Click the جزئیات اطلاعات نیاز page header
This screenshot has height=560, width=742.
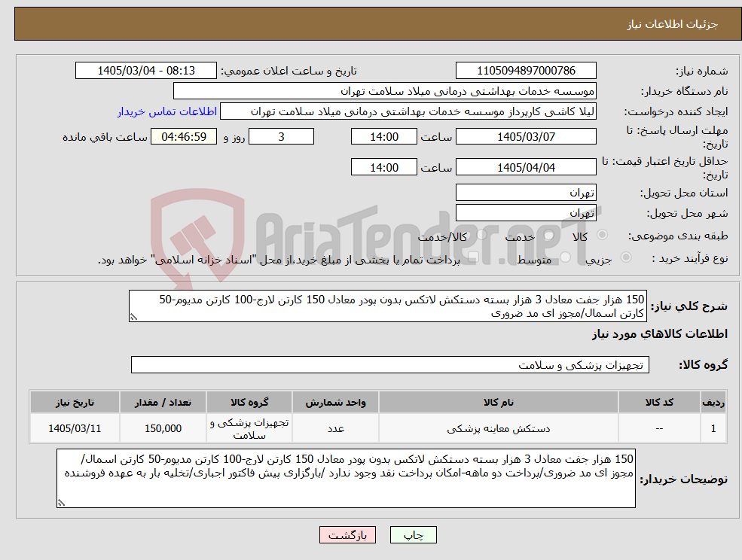tap(673, 24)
